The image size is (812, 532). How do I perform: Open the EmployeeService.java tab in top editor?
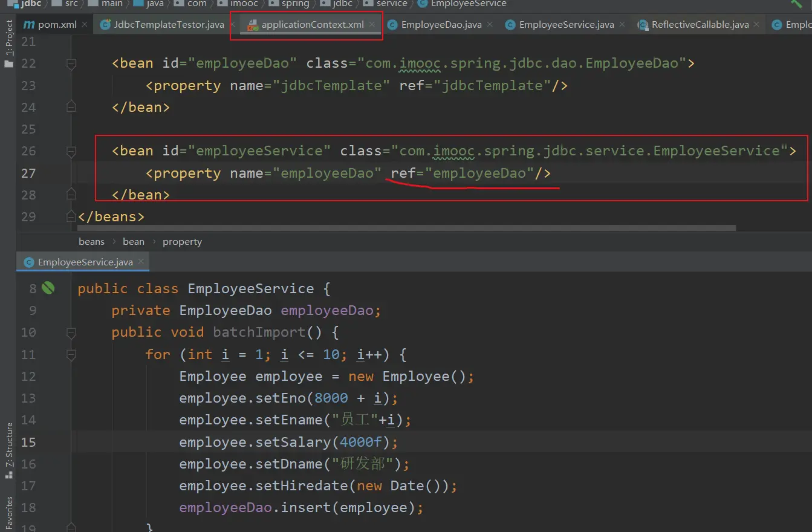click(x=566, y=25)
